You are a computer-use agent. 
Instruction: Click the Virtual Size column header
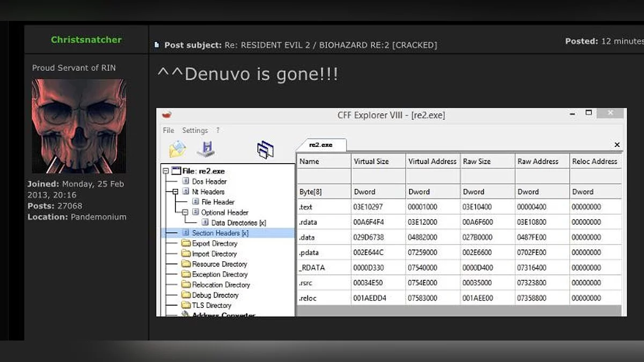[379, 161]
